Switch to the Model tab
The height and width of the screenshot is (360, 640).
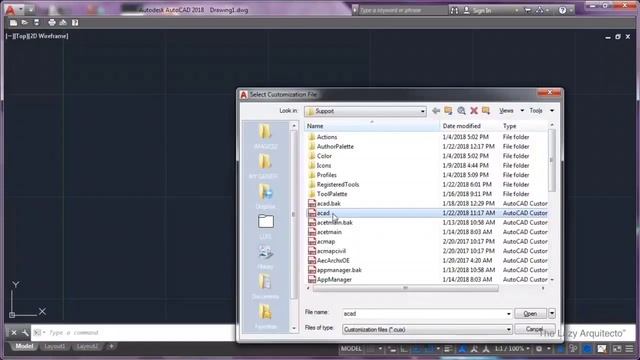pyautogui.click(x=24, y=347)
